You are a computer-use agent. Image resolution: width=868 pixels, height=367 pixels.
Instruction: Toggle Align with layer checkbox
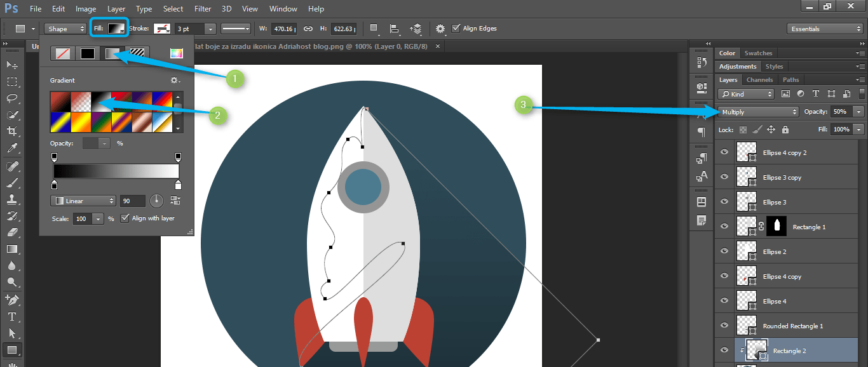[x=125, y=218]
